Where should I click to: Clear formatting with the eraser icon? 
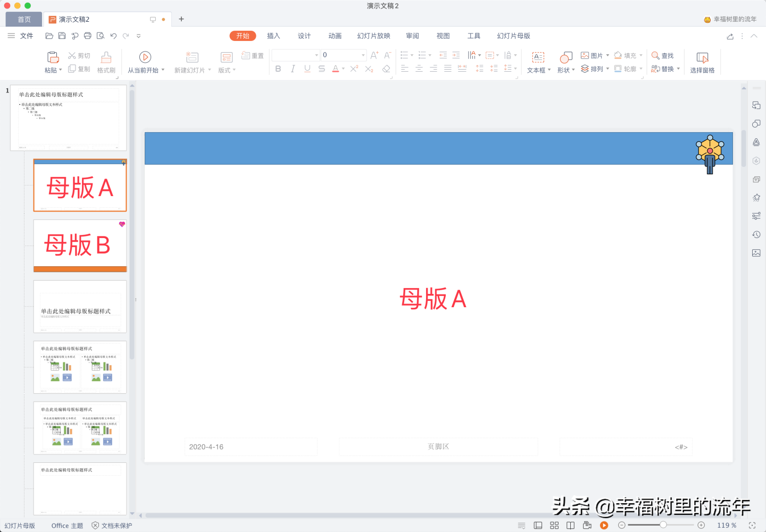pyautogui.click(x=386, y=69)
